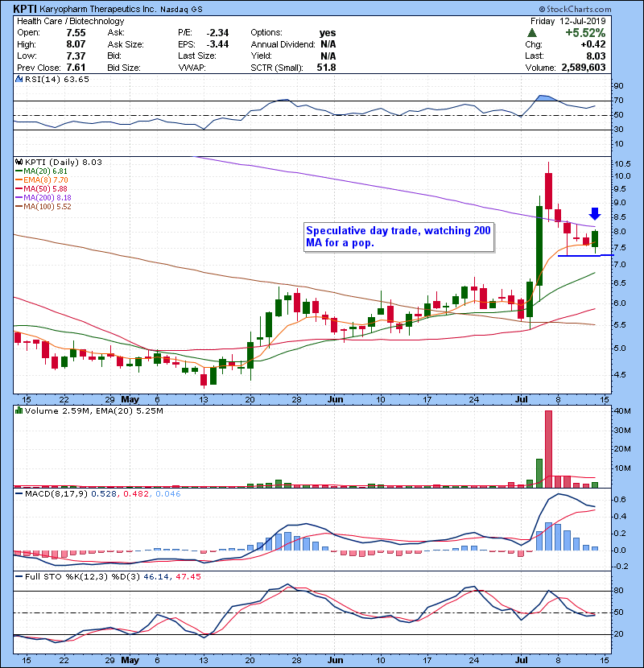
Task: Click the MA(50) 5.88 legend entry
Action: click(41, 188)
